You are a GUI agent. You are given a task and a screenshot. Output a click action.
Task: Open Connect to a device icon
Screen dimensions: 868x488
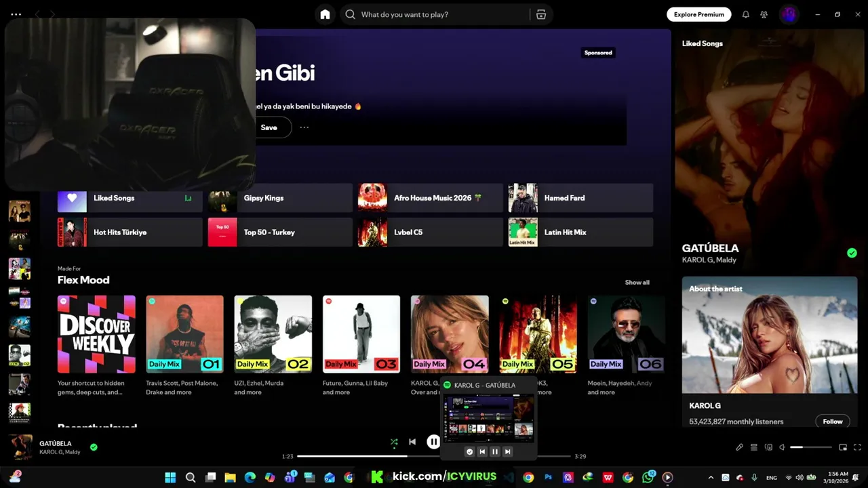(768, 447)
